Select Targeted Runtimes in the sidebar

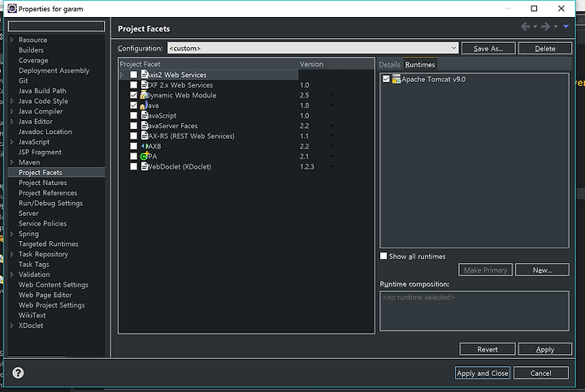[49, 243]
